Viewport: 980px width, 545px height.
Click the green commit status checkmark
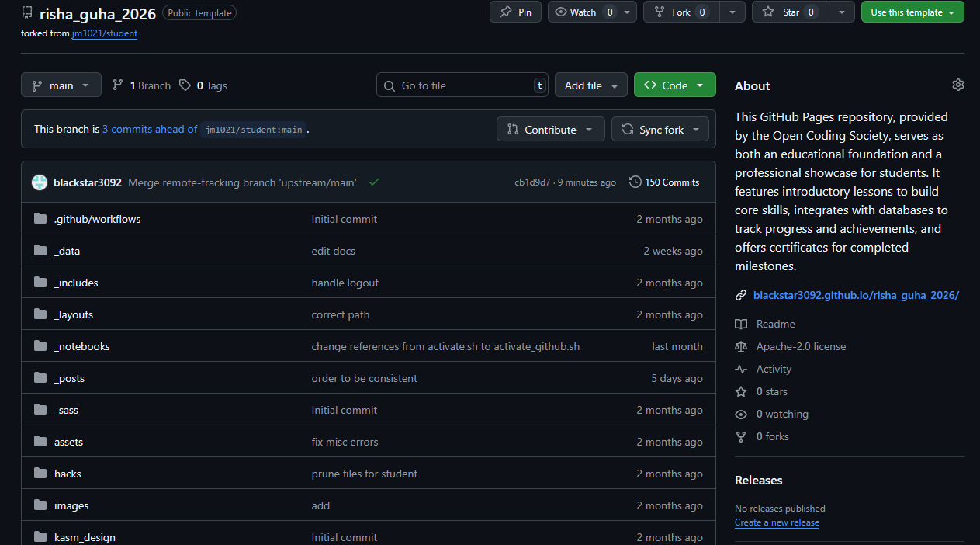pos(374,182)
